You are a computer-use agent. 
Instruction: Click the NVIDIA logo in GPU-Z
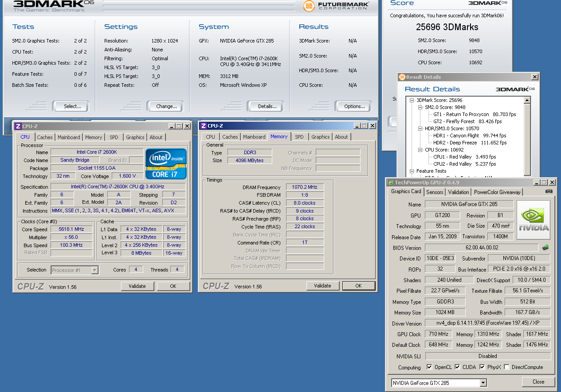[x=534, y=220]
